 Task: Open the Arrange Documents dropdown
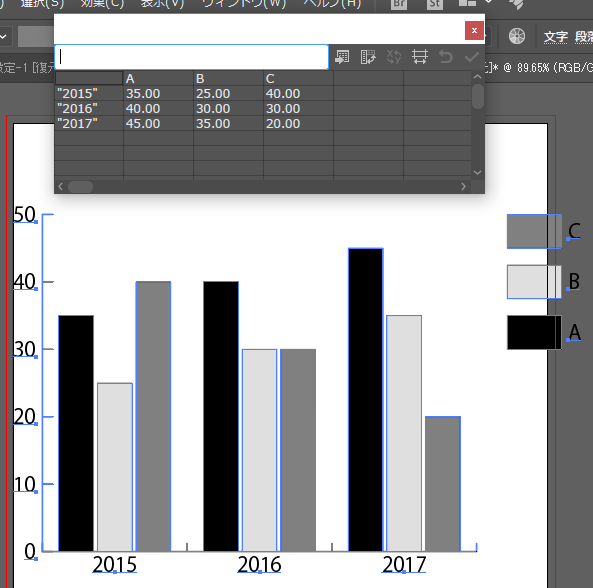tap(475, 3)
